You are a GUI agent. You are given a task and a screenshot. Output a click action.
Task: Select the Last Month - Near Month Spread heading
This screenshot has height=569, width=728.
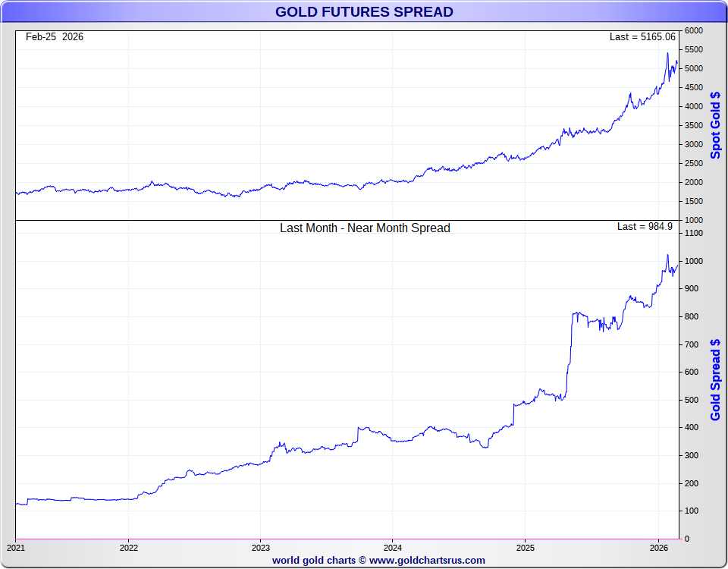coord(365,228)
